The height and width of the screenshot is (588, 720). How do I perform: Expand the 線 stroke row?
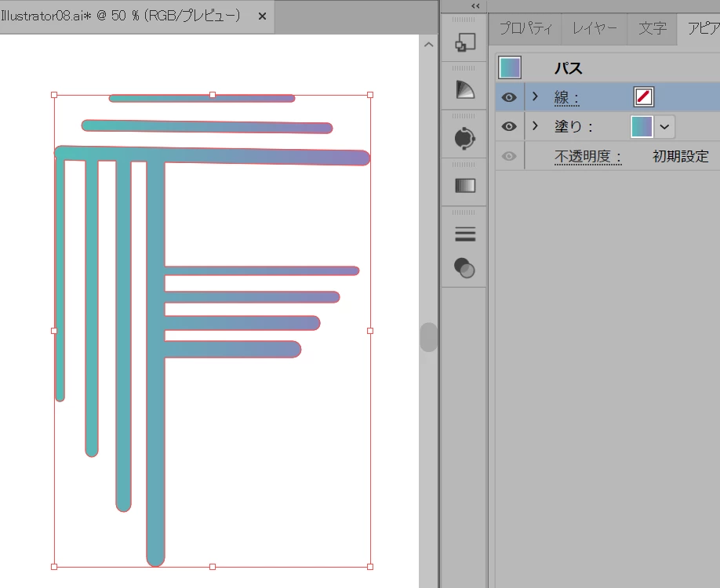(x=535, y=96)
